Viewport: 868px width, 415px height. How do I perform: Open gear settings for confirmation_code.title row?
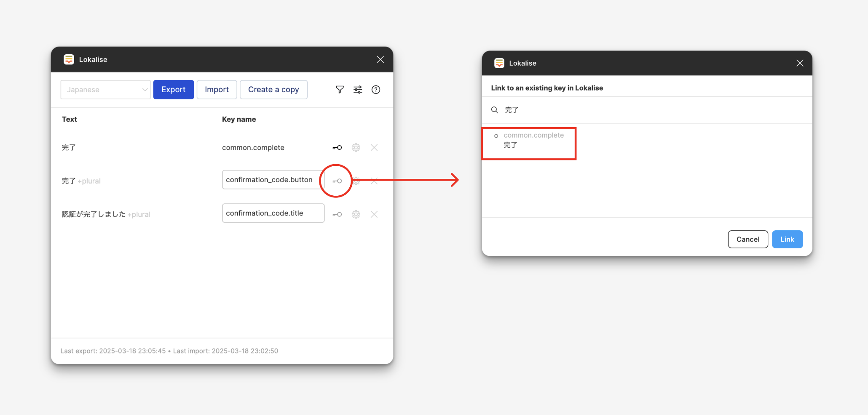tap(356, 215)
